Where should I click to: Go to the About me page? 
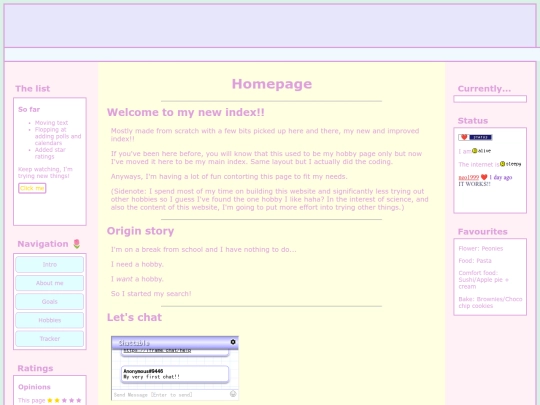pos(50,283)
